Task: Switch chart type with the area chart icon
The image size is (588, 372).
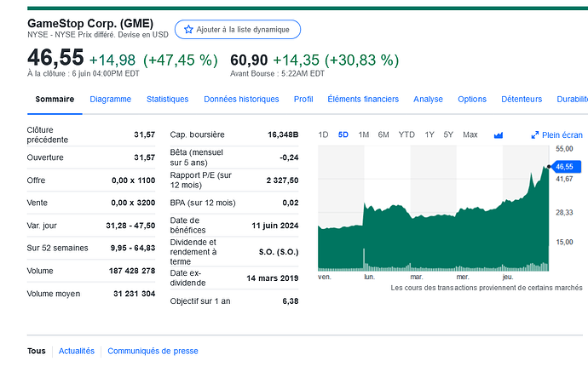Action: [498, 134]
